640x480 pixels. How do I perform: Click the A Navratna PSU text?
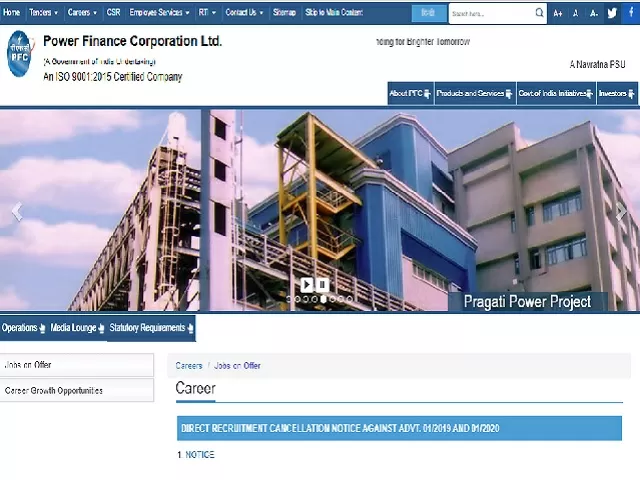point(597,64)
